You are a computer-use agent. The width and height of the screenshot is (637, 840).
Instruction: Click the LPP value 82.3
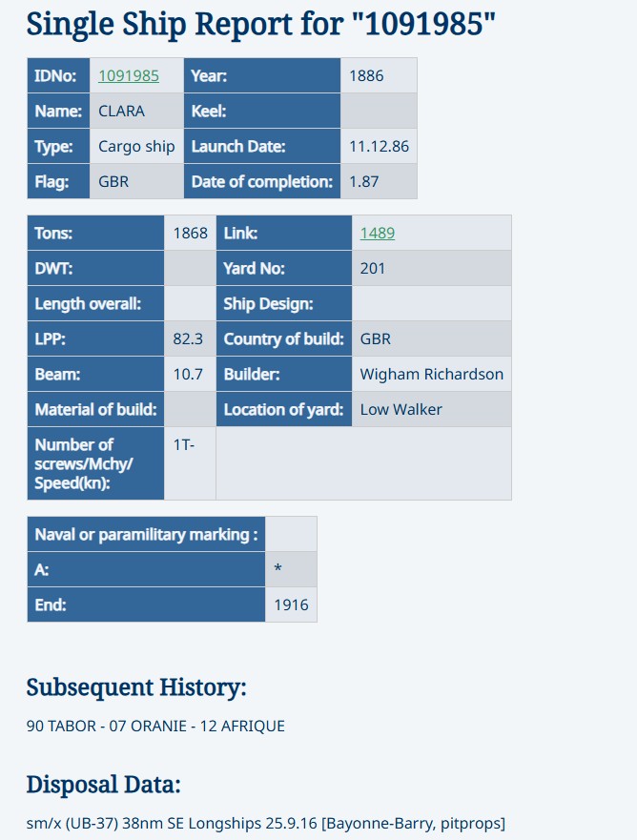coord(188,338)
